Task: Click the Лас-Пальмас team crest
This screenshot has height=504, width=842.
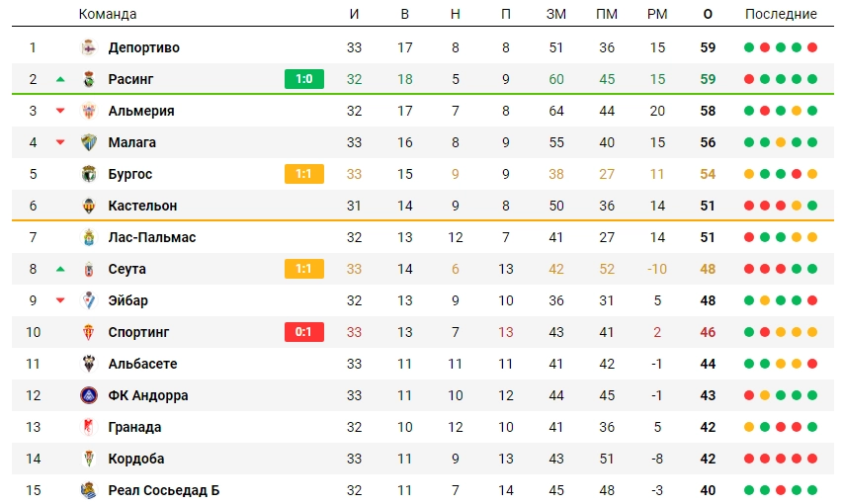Action: point(89,237)
